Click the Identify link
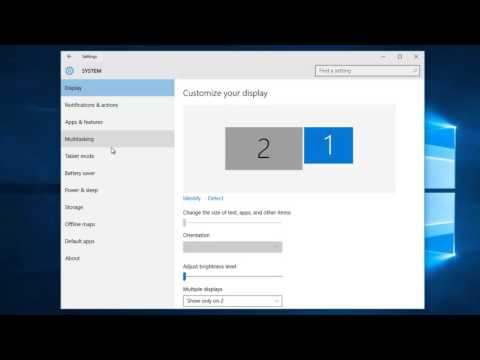The width and height of the screenshot is (480, 360). point(192,198)
